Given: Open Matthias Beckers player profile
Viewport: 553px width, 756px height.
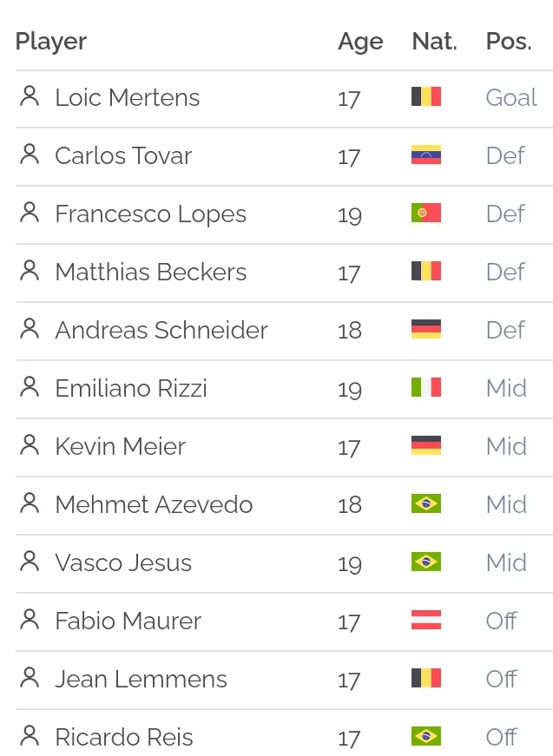Looking at the screenshot, I should [x=151, y=272].
